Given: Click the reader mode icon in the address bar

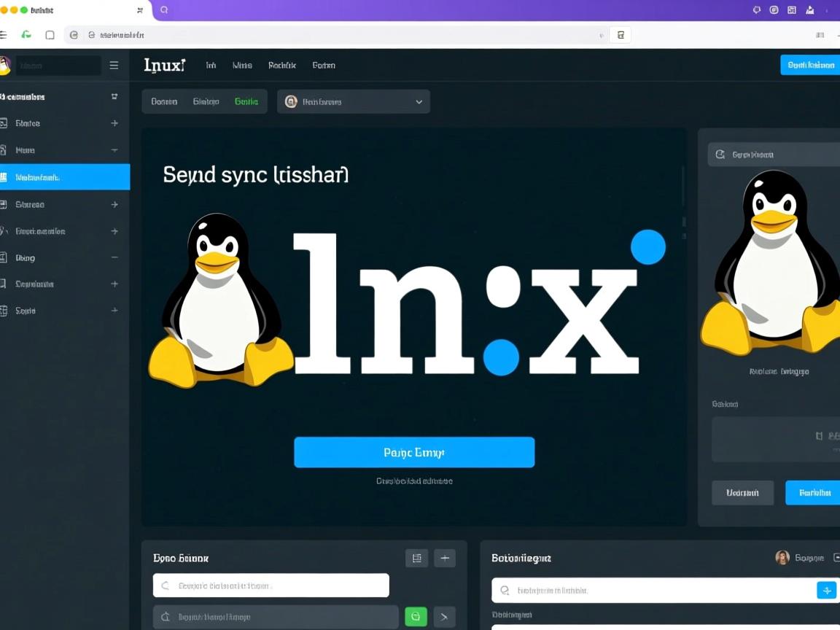Looking at the screenshot, I should [621, 34].
